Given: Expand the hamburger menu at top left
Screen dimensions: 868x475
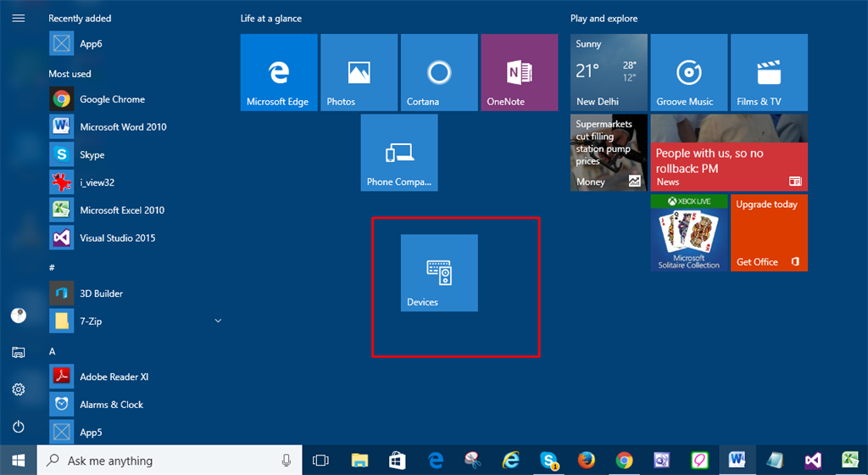Looking at the screenshot, I should coord(19,18).
